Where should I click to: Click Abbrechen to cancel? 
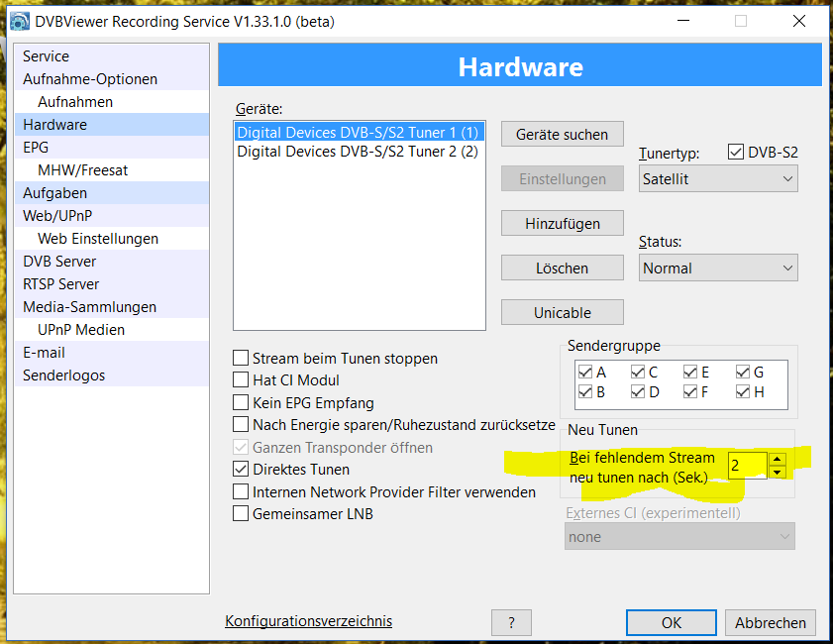[x=771, y=623]
